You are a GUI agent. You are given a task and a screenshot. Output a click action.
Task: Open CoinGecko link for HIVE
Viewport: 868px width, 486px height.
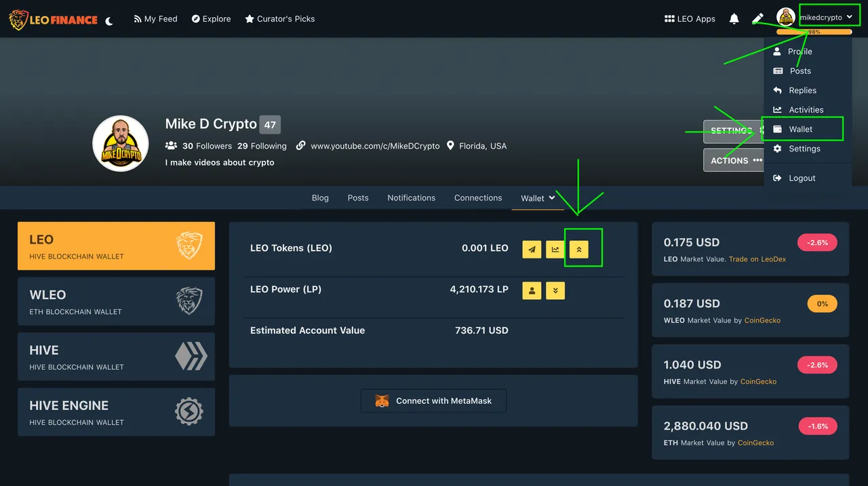pyautogui.click(x=758, y=381)
